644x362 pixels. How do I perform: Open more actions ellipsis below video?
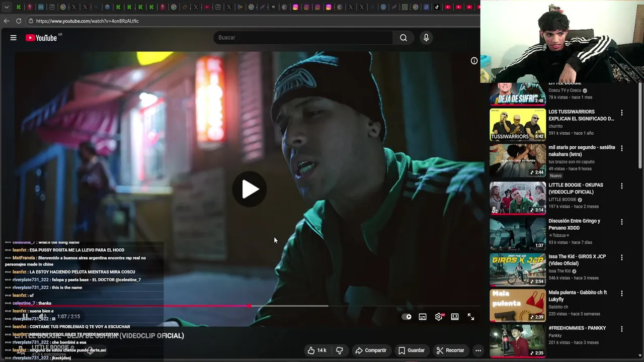(x=478, y=350)
